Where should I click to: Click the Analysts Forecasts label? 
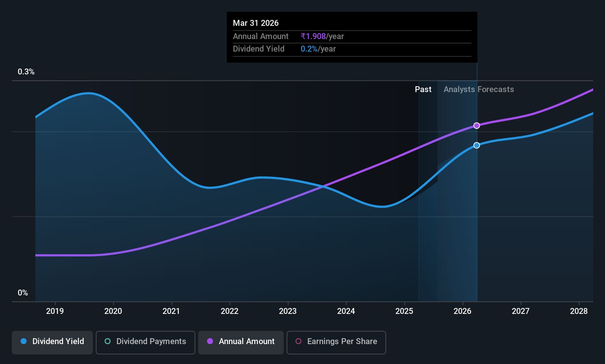479,90
